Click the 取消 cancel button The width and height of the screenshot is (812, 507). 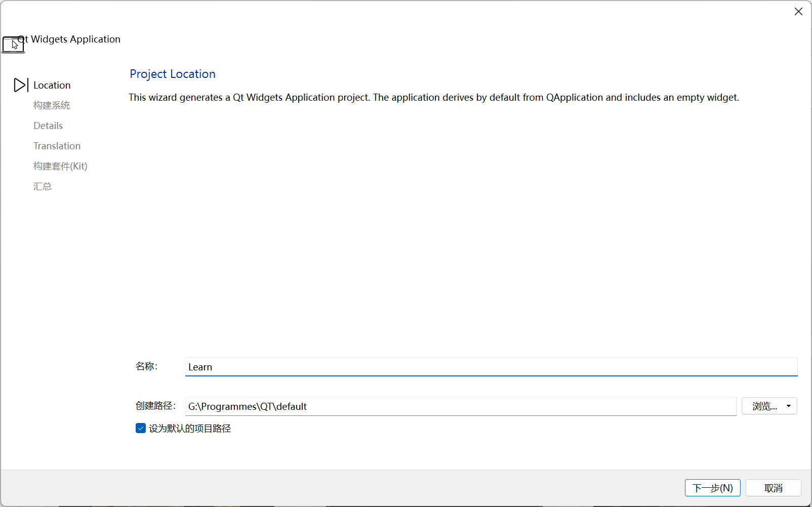coord(773,488)
